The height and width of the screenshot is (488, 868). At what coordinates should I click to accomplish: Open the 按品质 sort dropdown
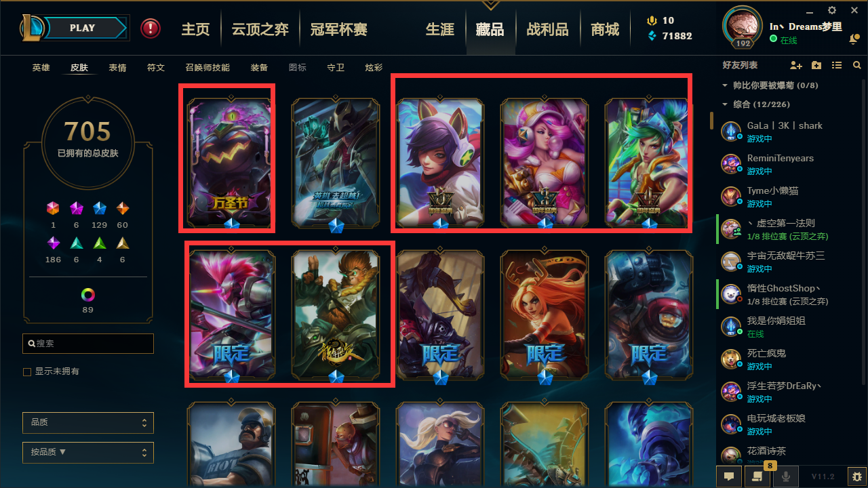(x=88, y=452)
